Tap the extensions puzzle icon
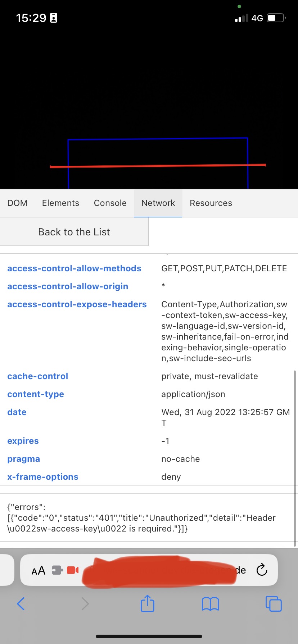This screenshot has width=298, height=644. pos(57,570)
